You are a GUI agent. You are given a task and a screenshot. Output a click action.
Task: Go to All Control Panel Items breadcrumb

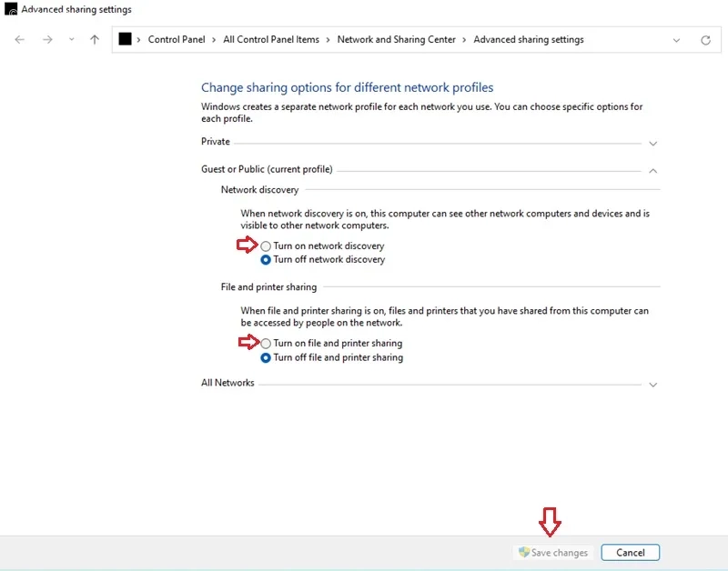pyautogui.click(x=271, y=39)
